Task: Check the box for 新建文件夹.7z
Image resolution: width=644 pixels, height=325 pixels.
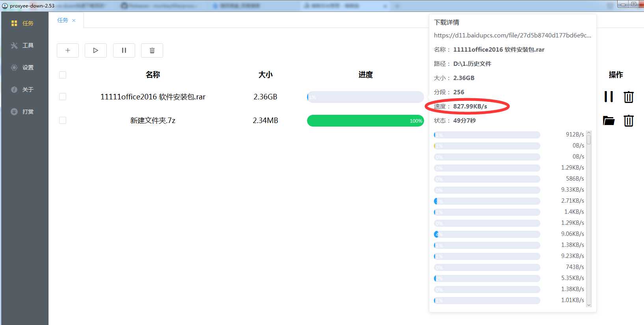Action: (x=63, y=120)
